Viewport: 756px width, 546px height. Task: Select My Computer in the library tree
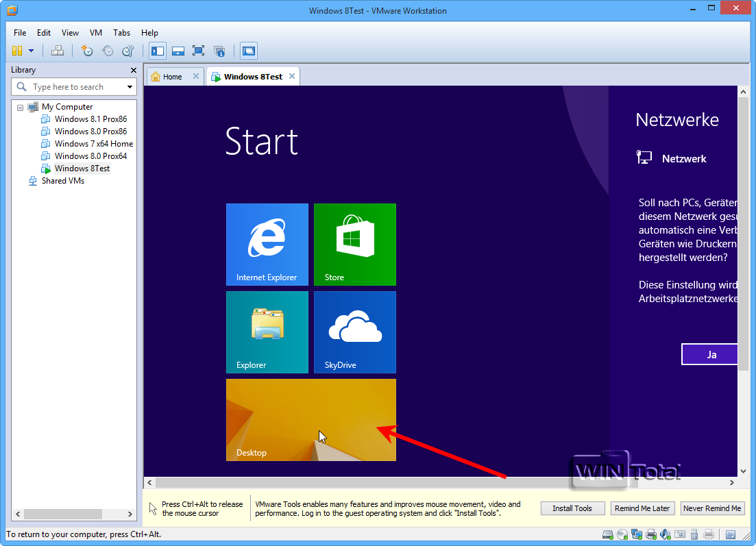click(67, 107)
